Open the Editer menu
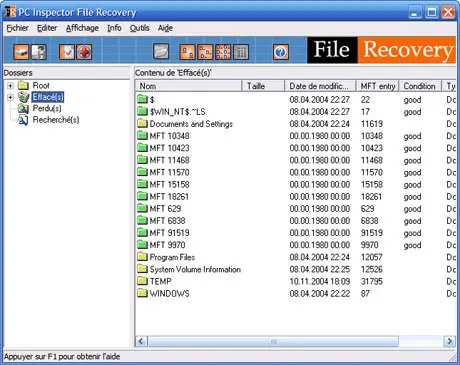Viewport: 460px width, 365px height. point(47,28)
